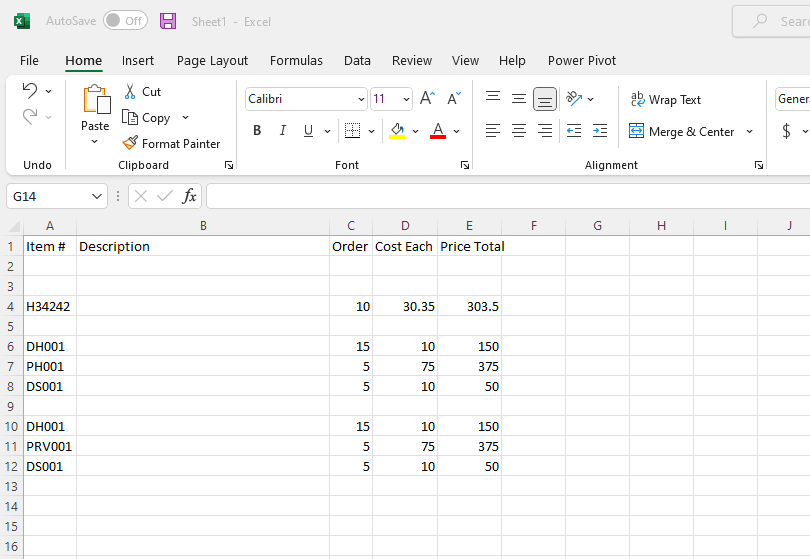Select the Home ribbon tab
810x559 pixels.
(x=83, y=60)
